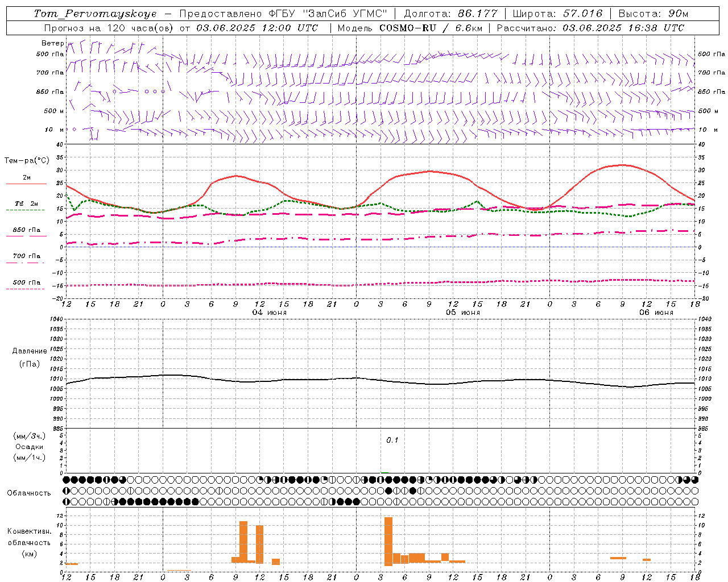
Task: Click 'Прогноз на 120 часа(ов)' forecast text
Action: (109, 28)
